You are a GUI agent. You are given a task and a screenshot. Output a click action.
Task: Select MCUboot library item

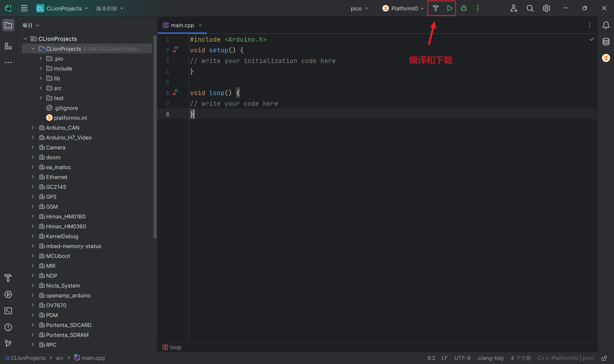pos(58,256)
